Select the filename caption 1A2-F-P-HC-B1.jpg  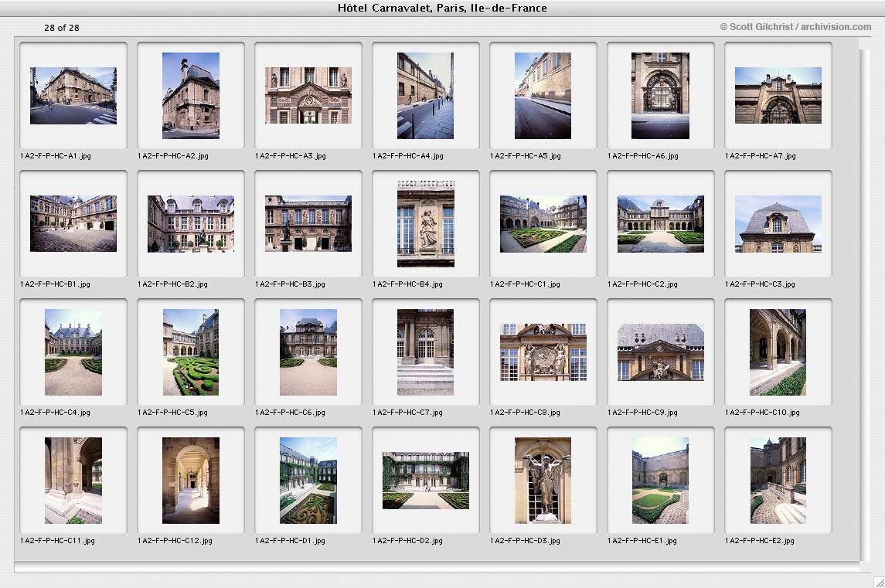point(55,284)
